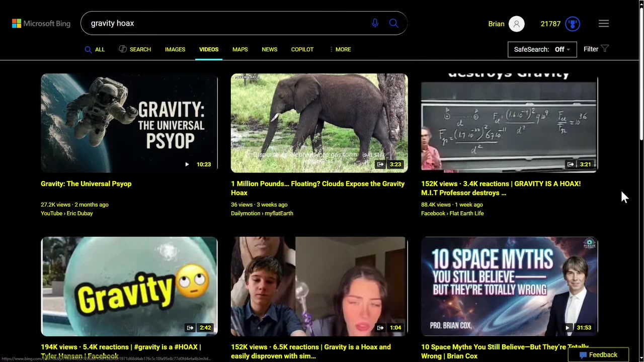
Task: Open the hamburger settings menu
Action: point(604,24)
